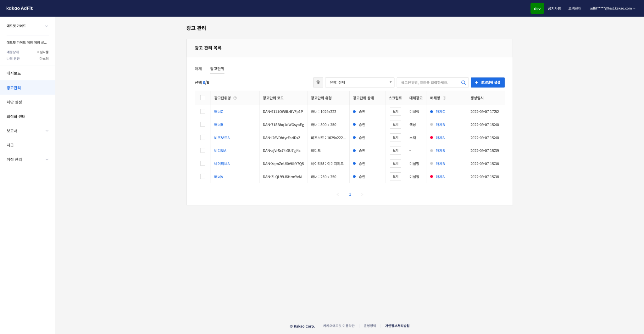The width and height of the screenshot is (644, 334).
Task: Click 보기 script button for 배너B
Action: [x=395, y=125]
